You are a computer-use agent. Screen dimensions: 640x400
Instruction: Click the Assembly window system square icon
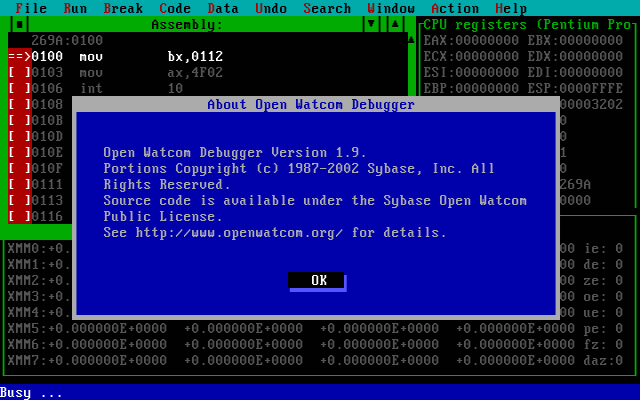pyautogui.click(x=19, y=24)
